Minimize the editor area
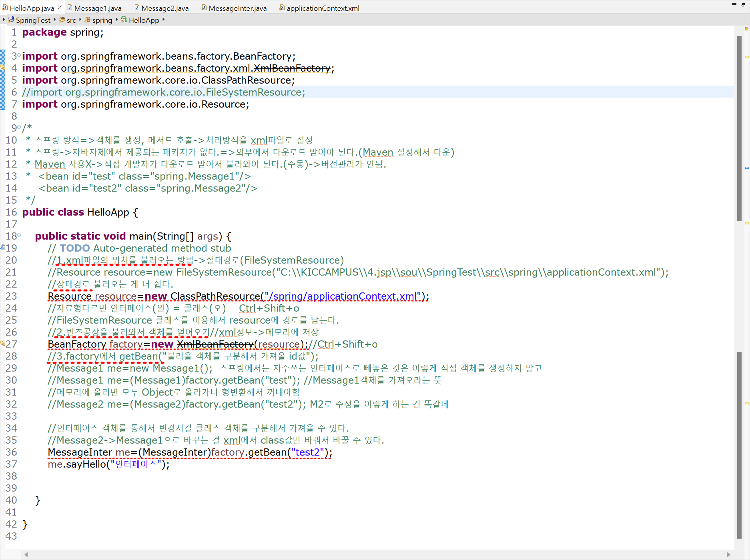The width and height of the screenshot is (750, 560). coord(734,4)
